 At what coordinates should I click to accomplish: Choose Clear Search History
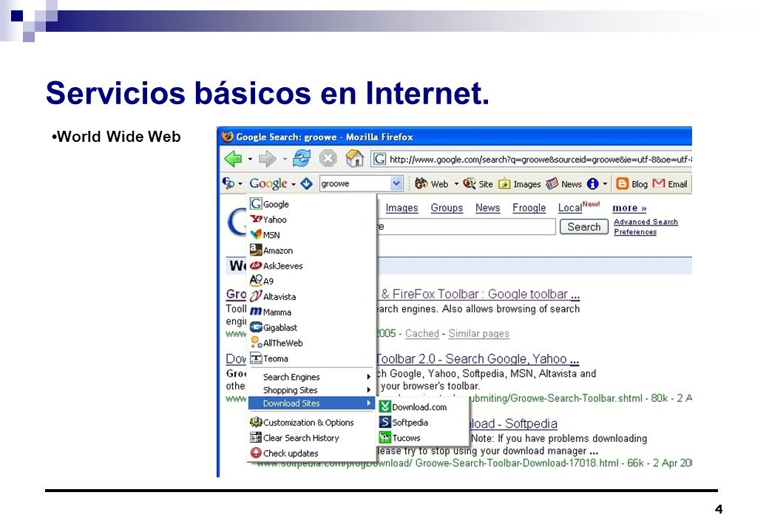click(x=312, y=438)
